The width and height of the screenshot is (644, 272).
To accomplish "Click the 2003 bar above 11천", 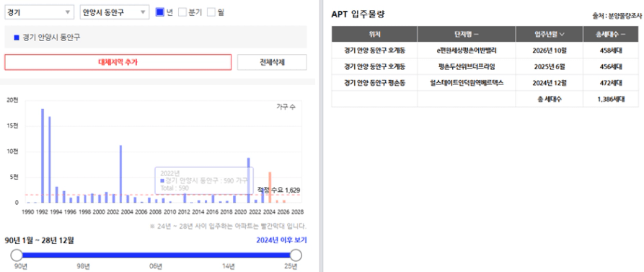I will click(x=120, y=174).
